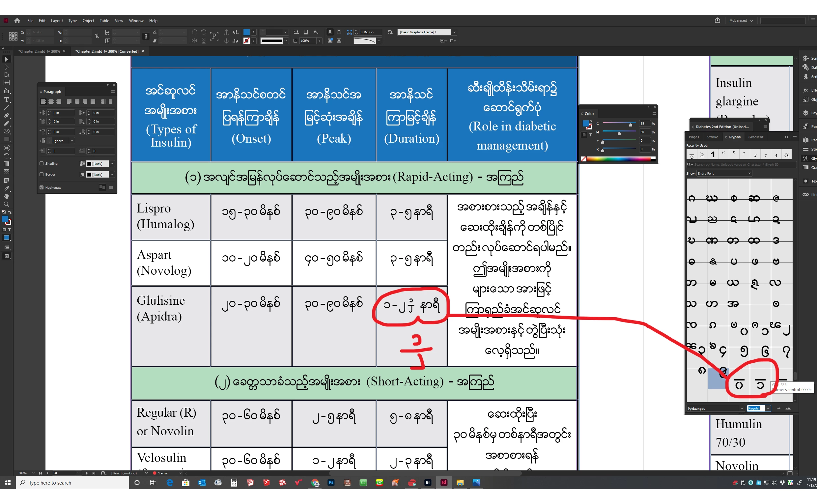817x504 pixels.
Task: Open the Stroke panel tab
Action: (712, 137)
